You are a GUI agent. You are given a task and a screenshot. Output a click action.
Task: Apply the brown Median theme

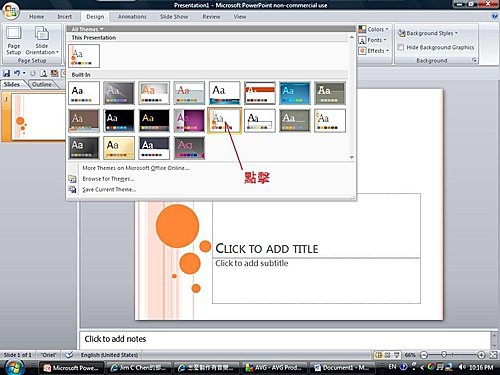pyautogui.click(x=84, y=120)
